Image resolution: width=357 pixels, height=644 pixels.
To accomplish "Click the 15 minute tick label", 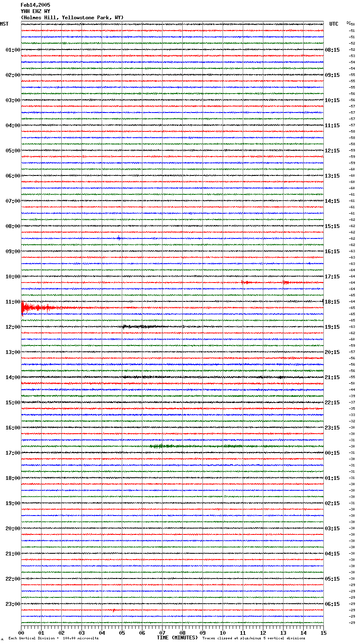I will point(323,633).
